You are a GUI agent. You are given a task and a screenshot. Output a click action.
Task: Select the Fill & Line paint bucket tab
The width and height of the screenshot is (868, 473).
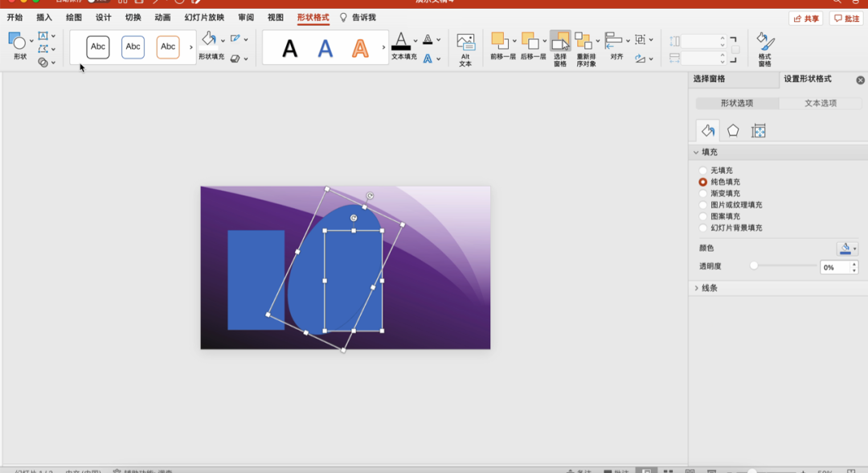708,130
